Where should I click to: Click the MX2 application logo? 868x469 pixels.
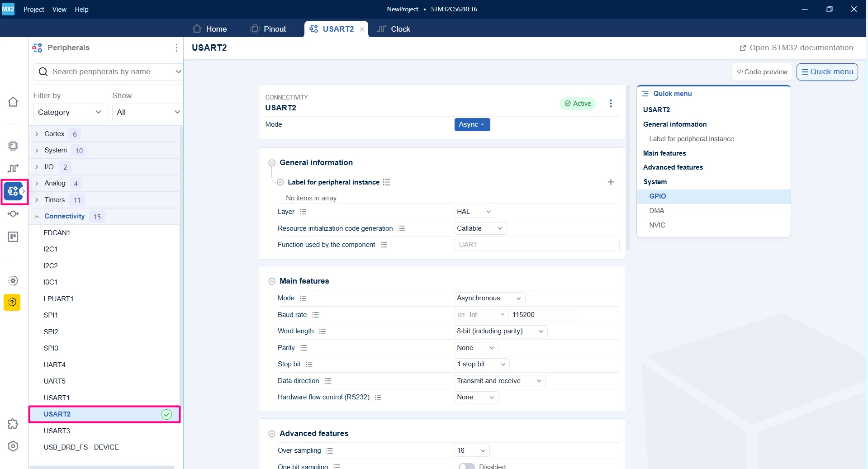click(8, 9)
